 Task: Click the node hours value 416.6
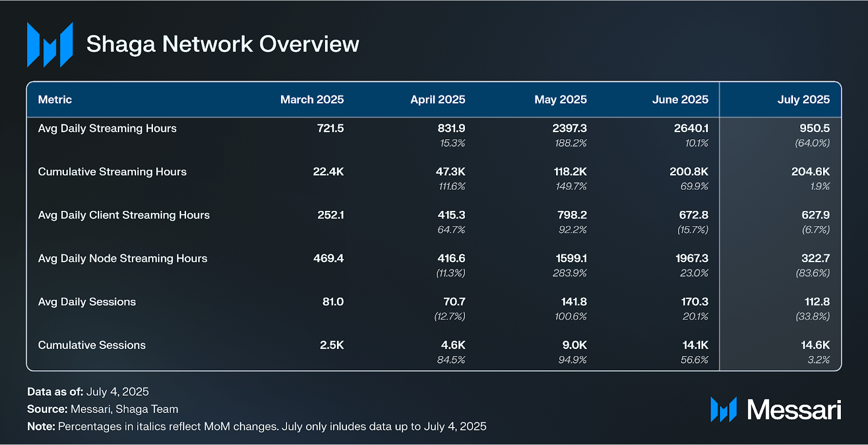point(451,259)
